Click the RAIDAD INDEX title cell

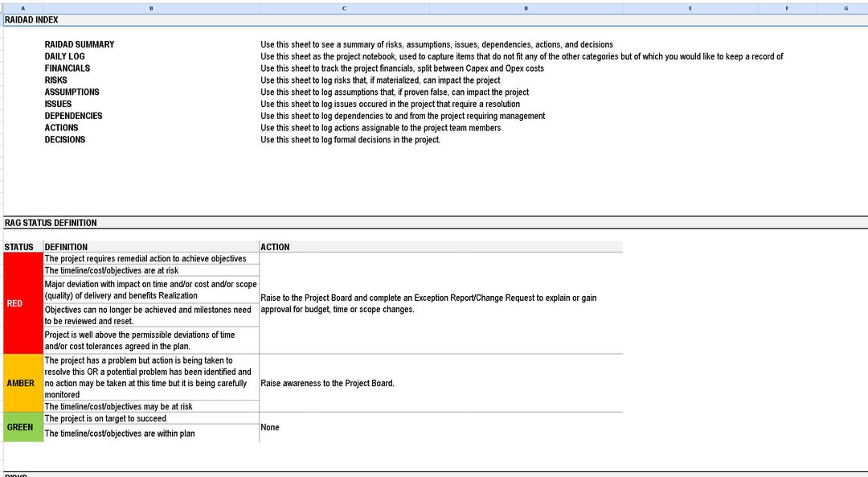[x=30, y=19]
